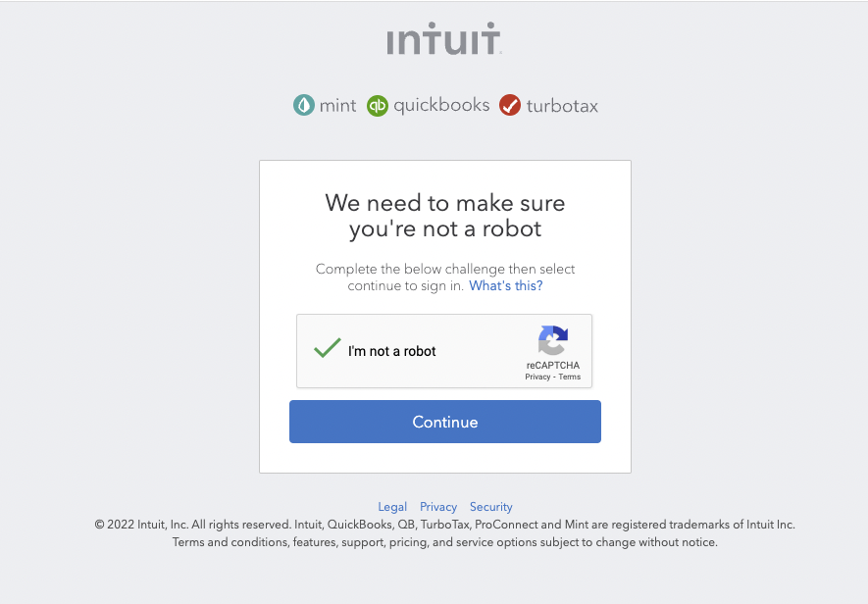Click the mint wordmark text
This screenshot has width=868, height=604.
(338, 106)
